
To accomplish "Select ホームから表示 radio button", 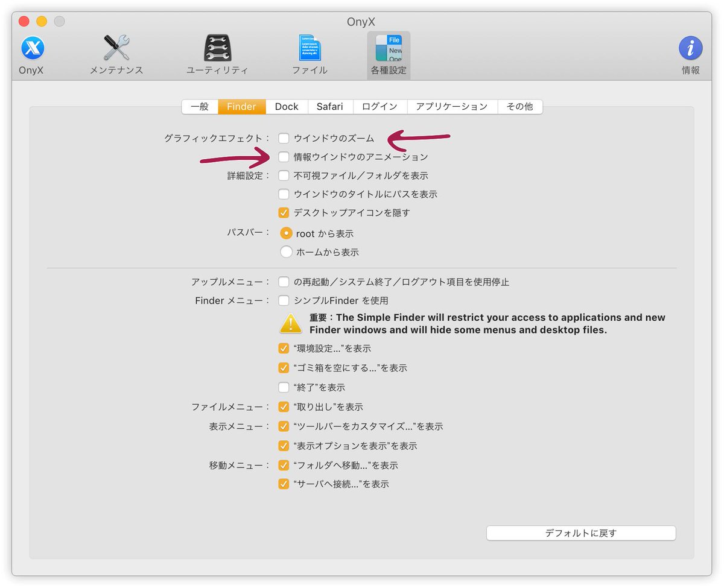I will (x=286, y=252).
